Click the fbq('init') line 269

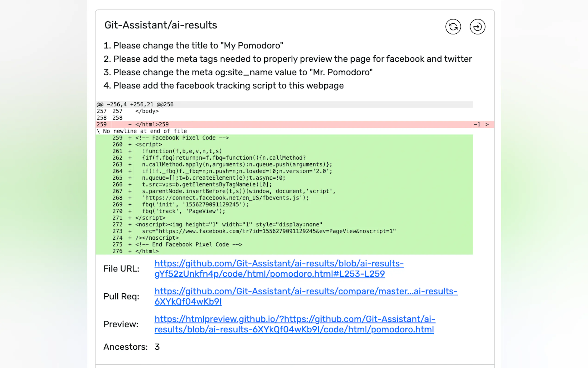pyautogui.click(x=195, y=205)
